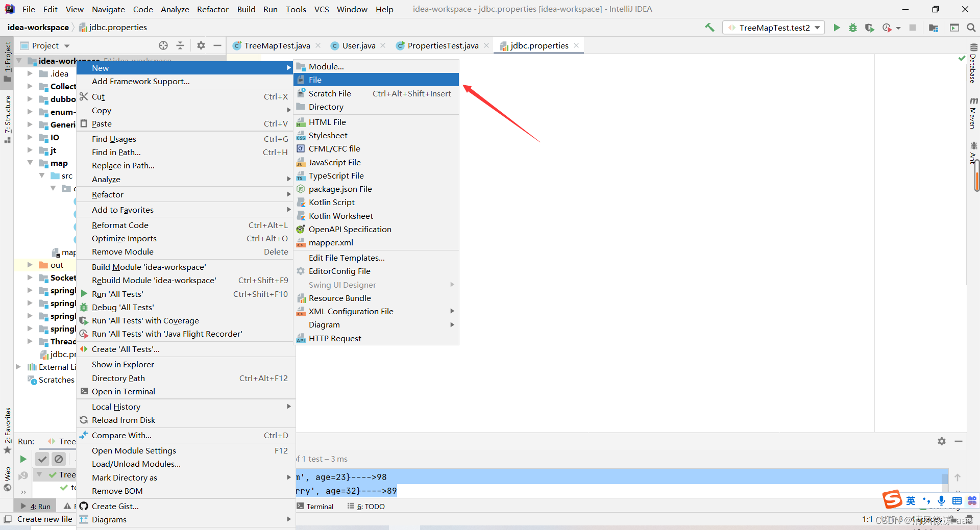Expand the .idea folder
The height and width of the screenshot is (530, 980).
click(30, 73)
